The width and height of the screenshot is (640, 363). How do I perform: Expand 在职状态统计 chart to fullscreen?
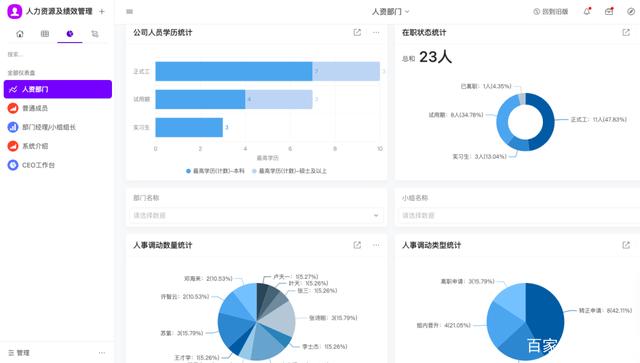626,32
